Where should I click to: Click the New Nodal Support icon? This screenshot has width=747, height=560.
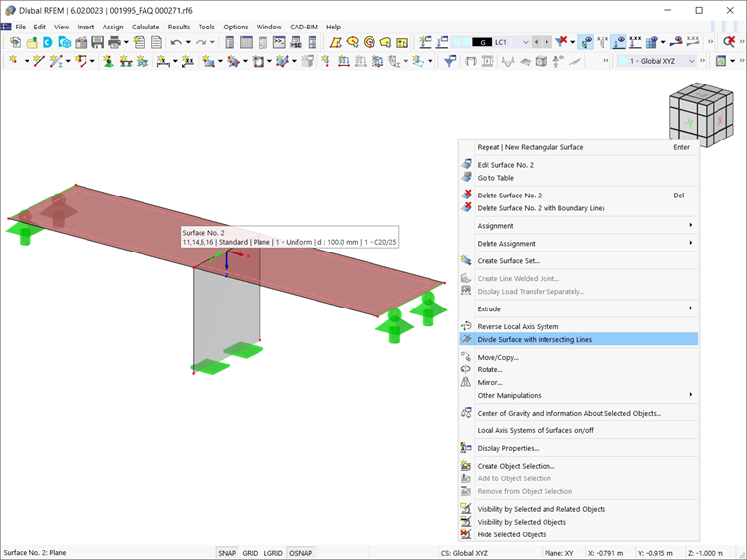point(109,61)
